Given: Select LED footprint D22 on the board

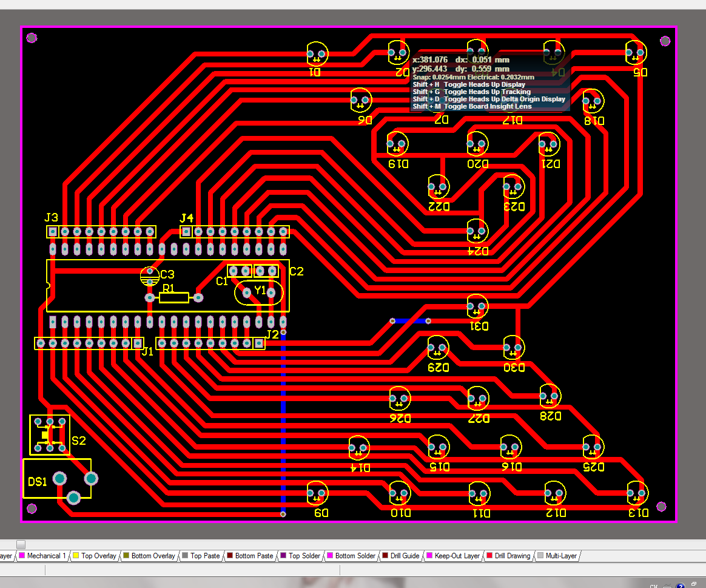Looking at the screenshot, I should pos(439,187).
